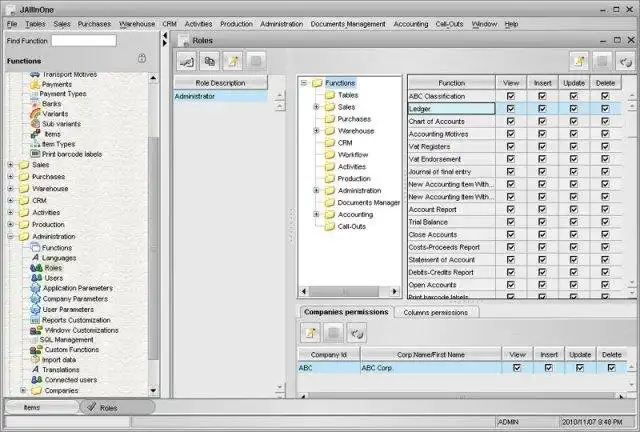Click edit icon in Roles left toolbar
The width and height of the screenshot is (640, 432).
(233, 61)
